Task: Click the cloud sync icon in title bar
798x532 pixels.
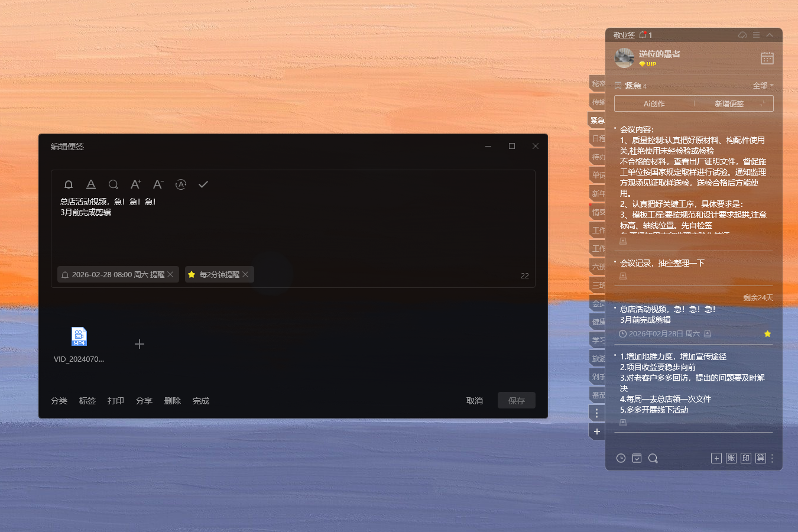Action: (742, 35)
